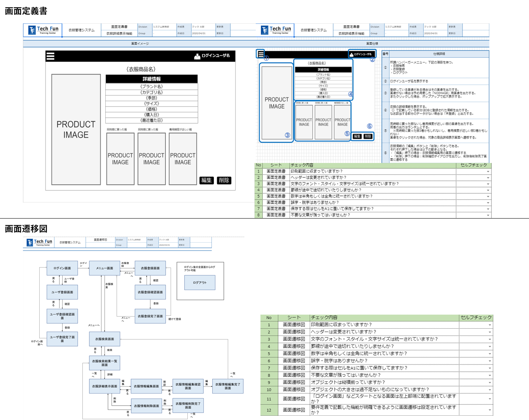Click the 仕様詳細 column header
Screen dimensions: 529x420
click(439, 54)
